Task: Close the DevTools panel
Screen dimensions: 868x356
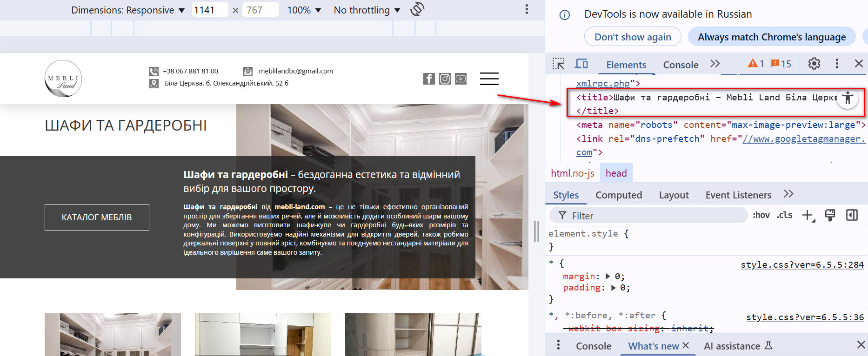Action: tap(859, 64)
